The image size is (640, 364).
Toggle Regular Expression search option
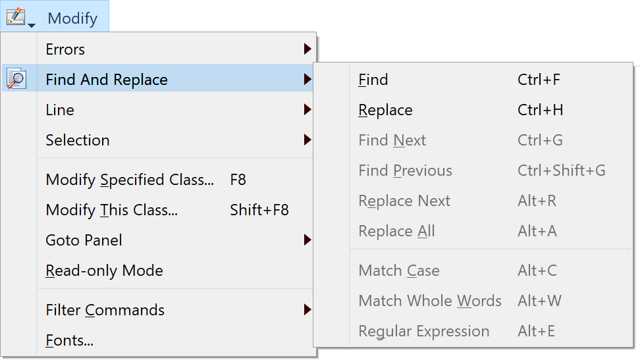tap(491, 331)
